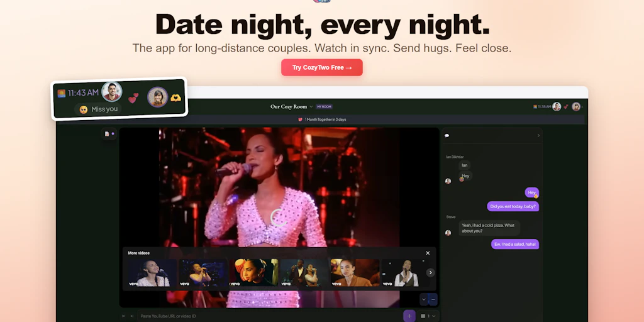Click the More videos heading
The width and height of the screenshot is (644, 322).
(x=139, y=253)
